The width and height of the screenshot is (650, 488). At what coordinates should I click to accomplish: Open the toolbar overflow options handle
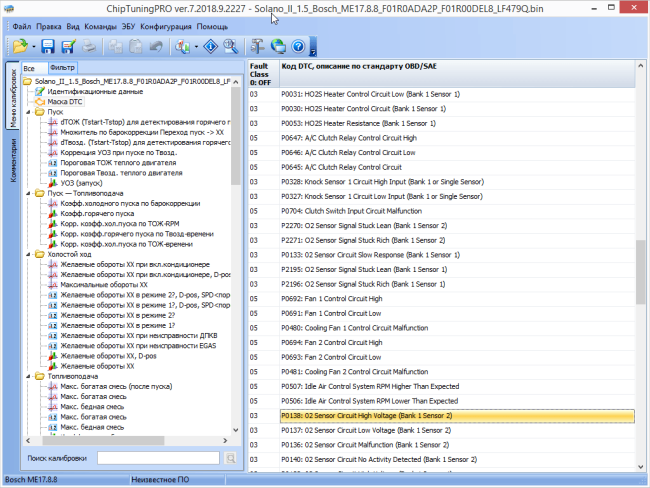tap(313, 46)
